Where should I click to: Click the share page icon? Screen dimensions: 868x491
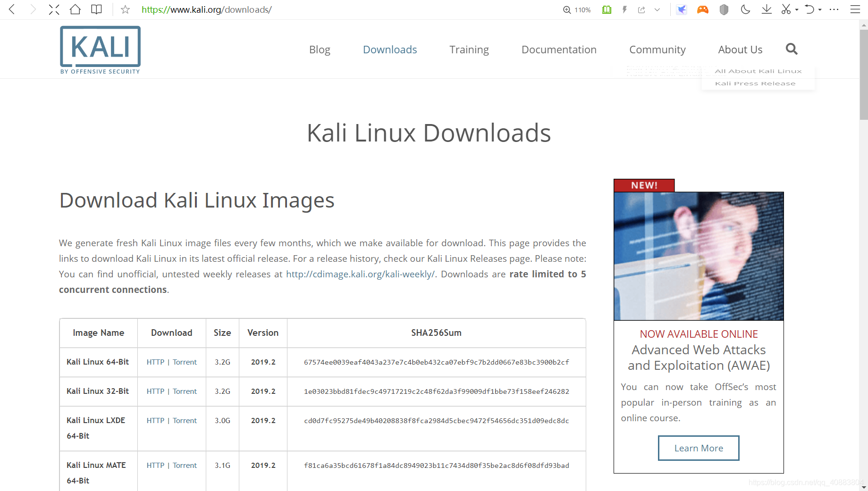pyautogui.click(x=641, y=9)
